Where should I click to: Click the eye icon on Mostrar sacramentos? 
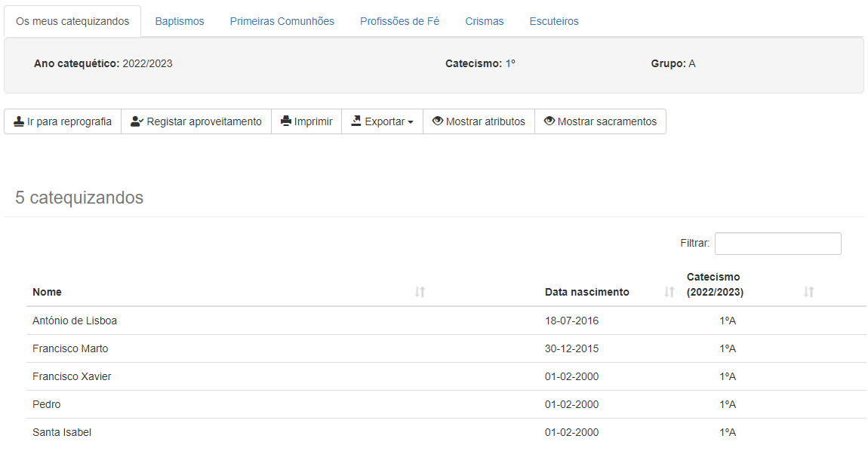[x=549, y=121]
